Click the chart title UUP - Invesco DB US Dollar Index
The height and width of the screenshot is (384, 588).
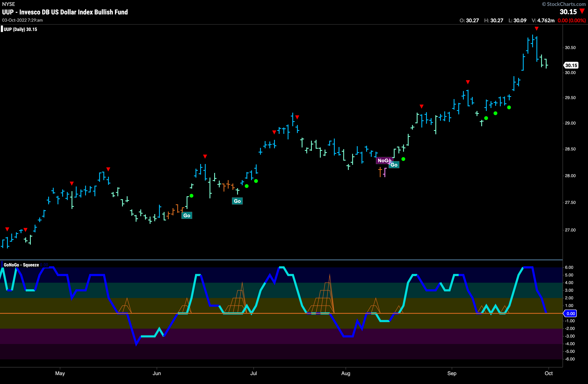tap(65, 12)
